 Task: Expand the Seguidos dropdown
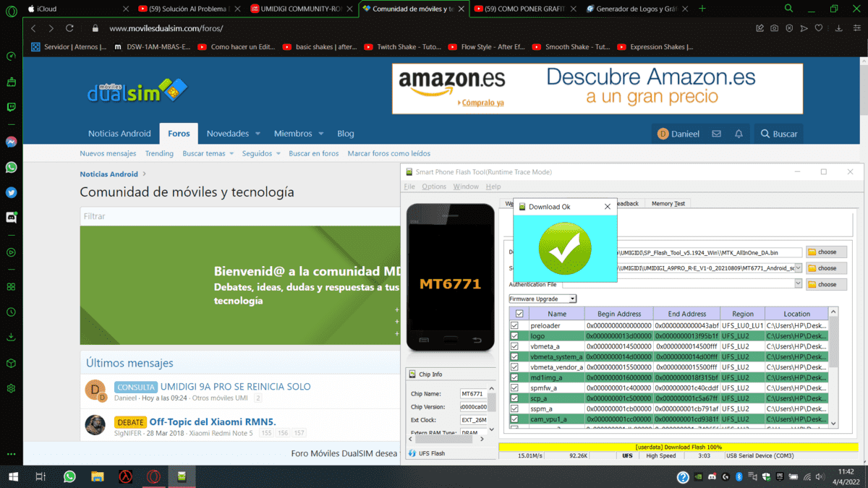(278, 153)
